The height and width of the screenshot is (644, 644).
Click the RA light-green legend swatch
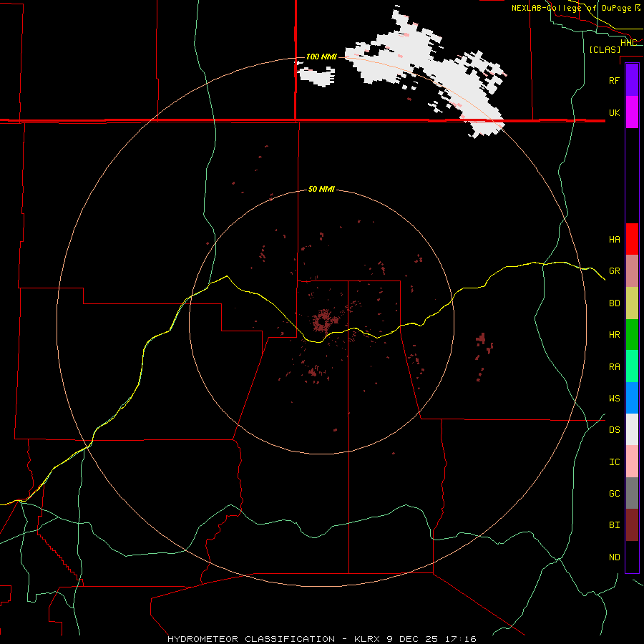pyautogui.click(x=632, y=366)
